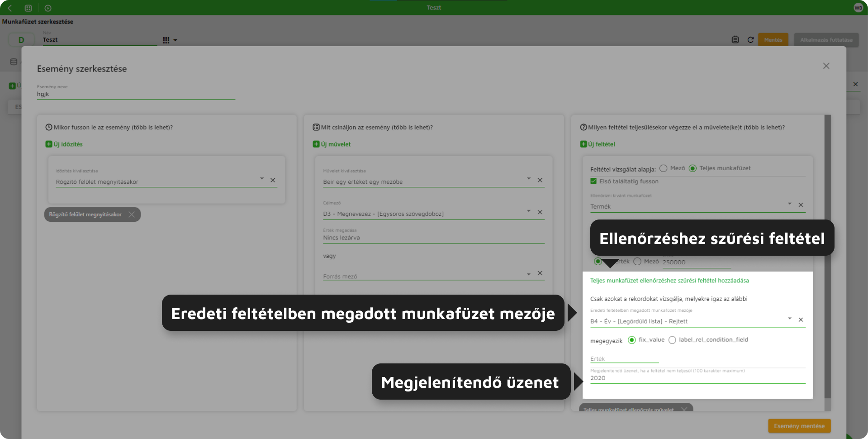Expand the arrow beside the grid view icon
868x439 pixels.
coord(175,40)
